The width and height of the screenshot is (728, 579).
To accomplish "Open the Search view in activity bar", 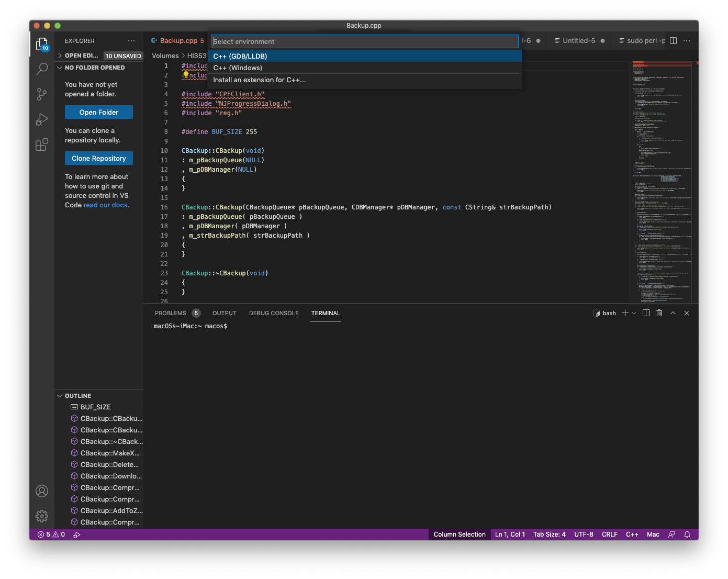I will [42, 69].
